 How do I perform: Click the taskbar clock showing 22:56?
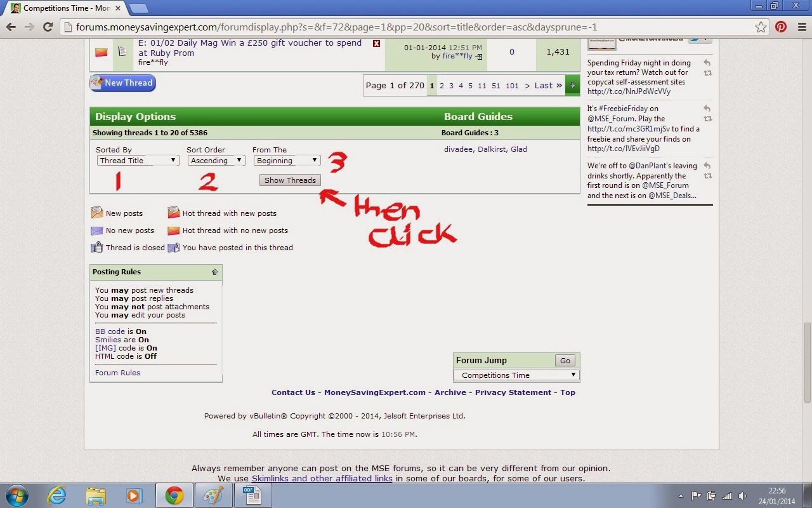778,491
